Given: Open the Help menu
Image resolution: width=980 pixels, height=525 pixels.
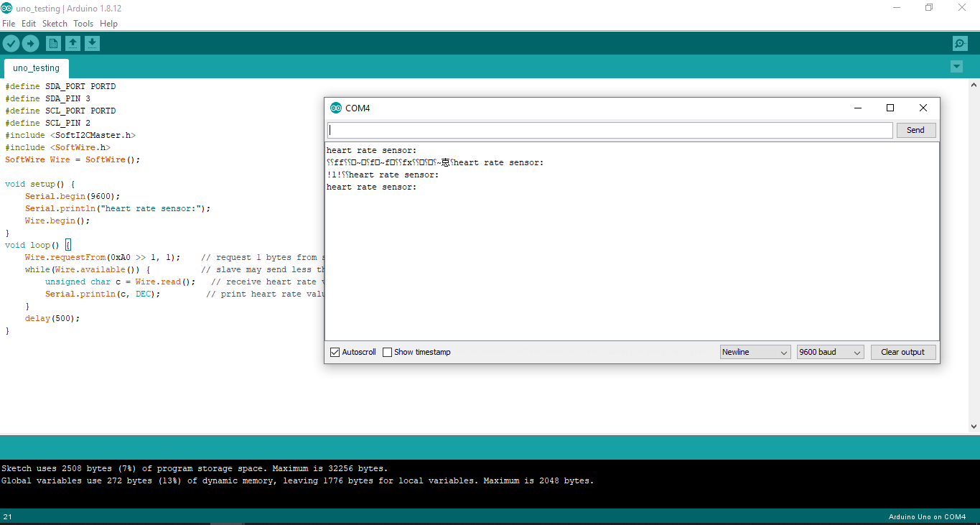Looking at the screenshot, I should click(108, 24).
